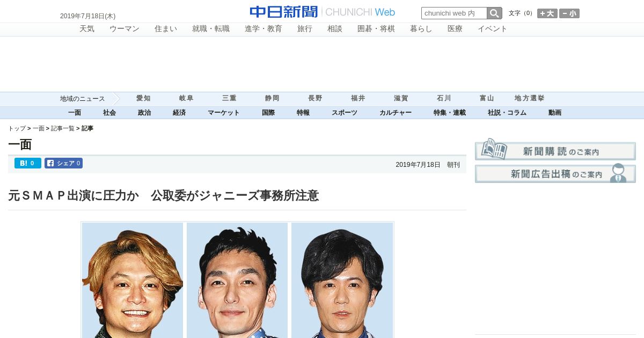Open the 暮らし menu item
The height and width of the screenshot is (338, 644).
421,29
